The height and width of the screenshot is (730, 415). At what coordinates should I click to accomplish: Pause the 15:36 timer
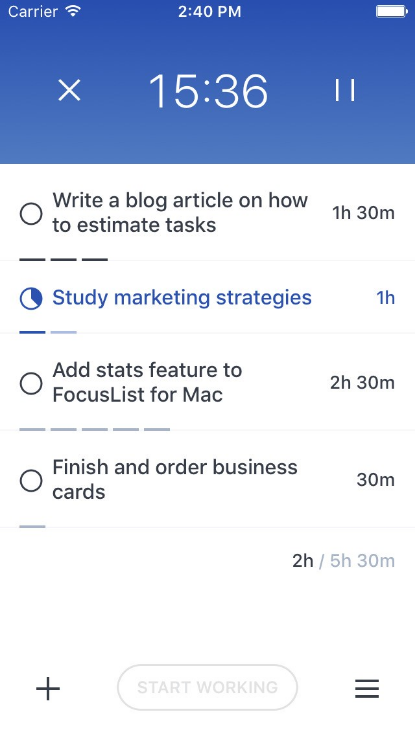345,90
